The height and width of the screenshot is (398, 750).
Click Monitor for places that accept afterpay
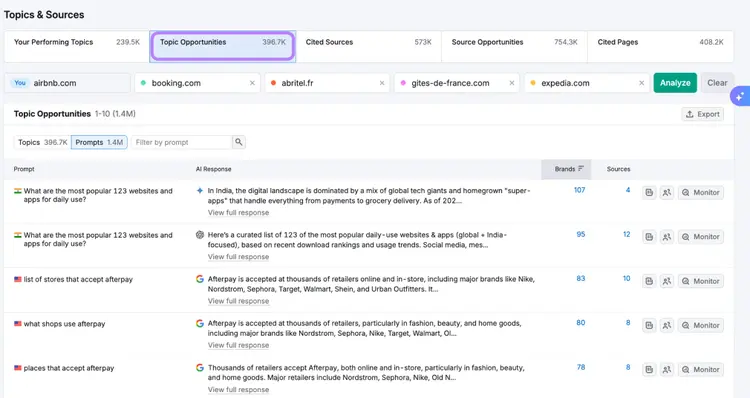tap(701, 369)
